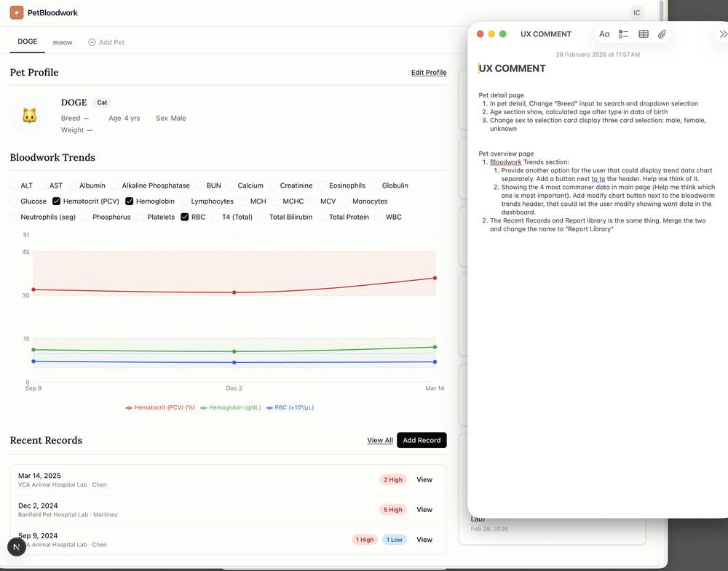Click the 2 High badge
The image size is (728, 571).
(393, 479)
